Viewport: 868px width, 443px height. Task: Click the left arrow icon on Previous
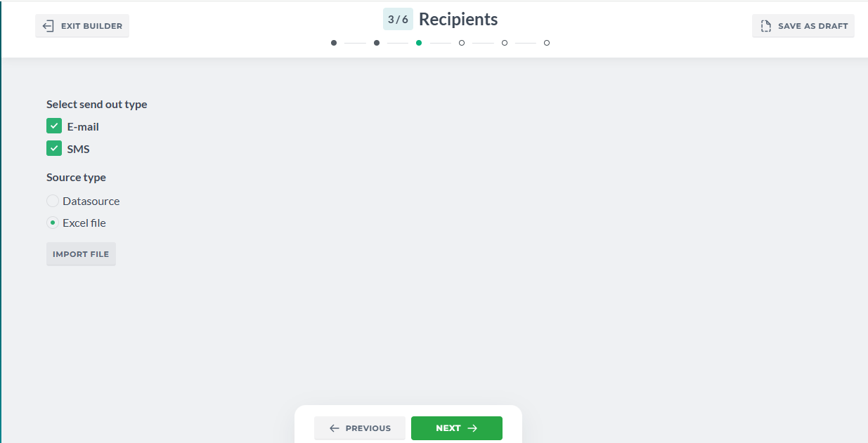(x=335, y=428)
